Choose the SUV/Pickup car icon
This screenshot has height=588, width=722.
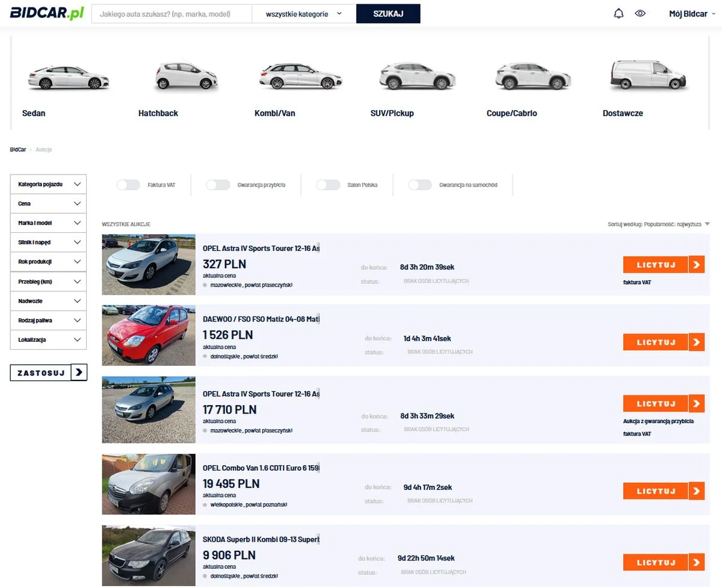[x=417, y=76]
